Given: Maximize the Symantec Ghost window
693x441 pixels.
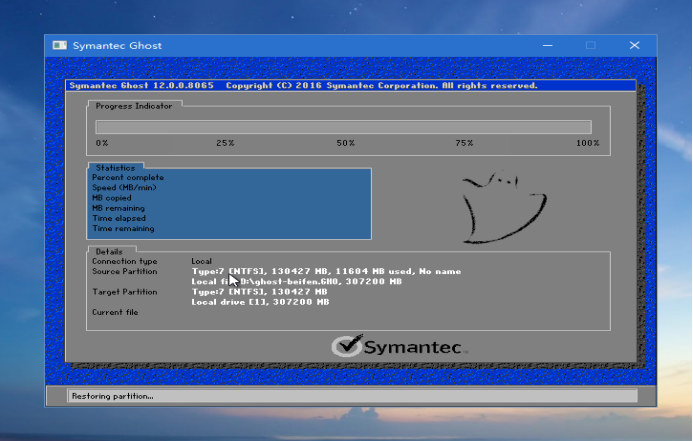Looking at the screenshot, I should [591, 46].
